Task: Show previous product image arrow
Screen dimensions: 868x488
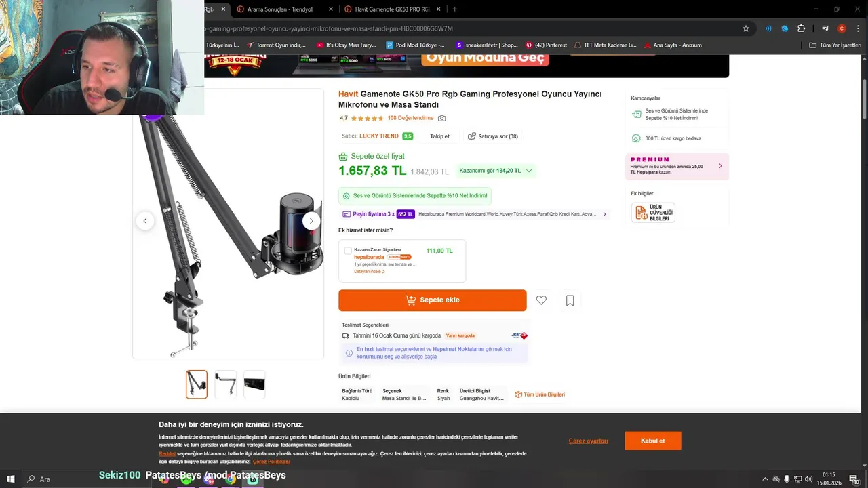Action: [x=145, y=221]
